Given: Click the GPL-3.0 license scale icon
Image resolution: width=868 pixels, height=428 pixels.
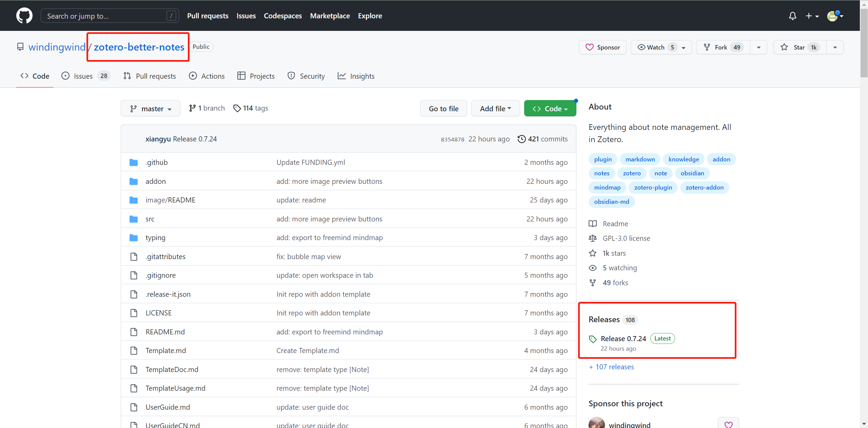Looking at the screenshot, I should 593,238.
